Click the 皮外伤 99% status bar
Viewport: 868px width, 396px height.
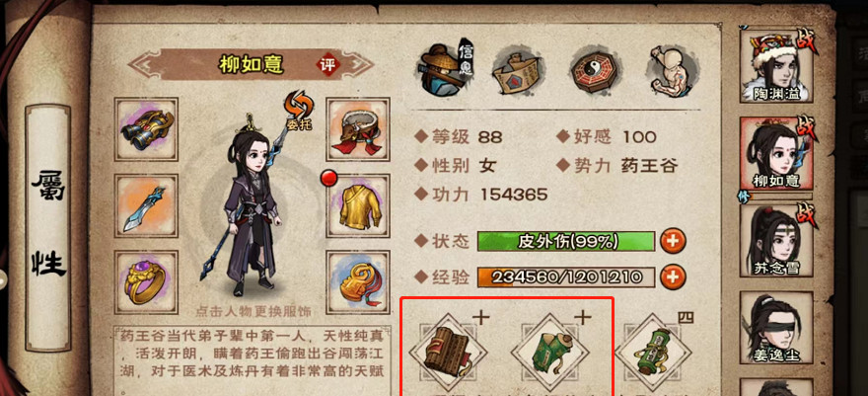click(566, 241)
